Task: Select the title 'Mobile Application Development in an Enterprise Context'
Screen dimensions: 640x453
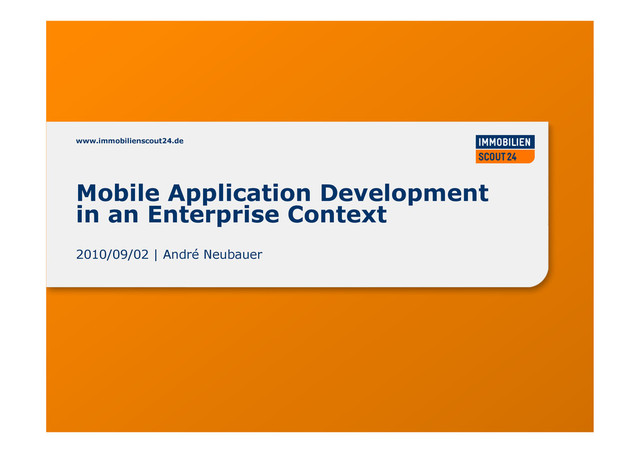Action: coord(282,204)
